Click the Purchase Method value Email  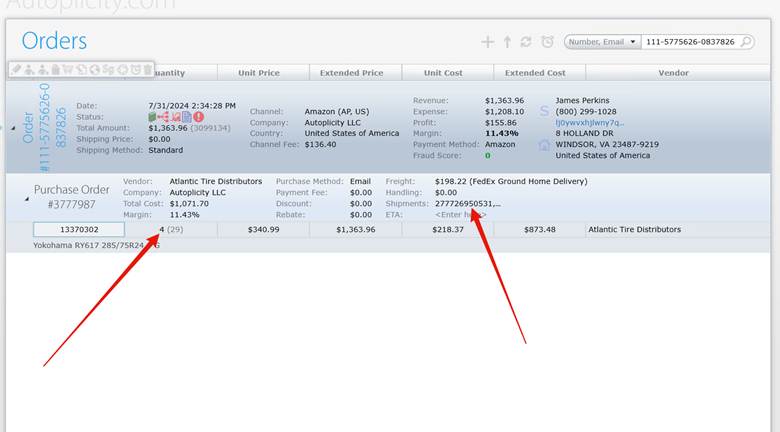[x=360, y=181]
